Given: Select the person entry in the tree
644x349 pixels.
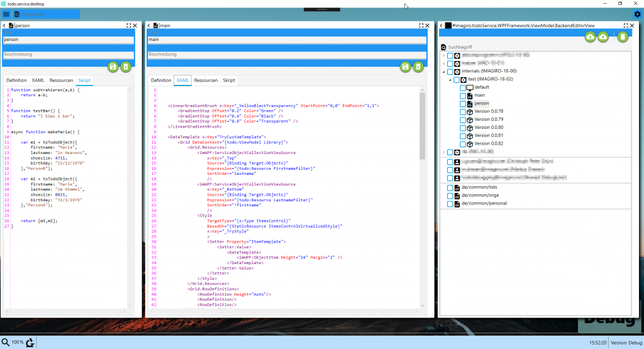Looking at the screenshot, I should 481,104.
